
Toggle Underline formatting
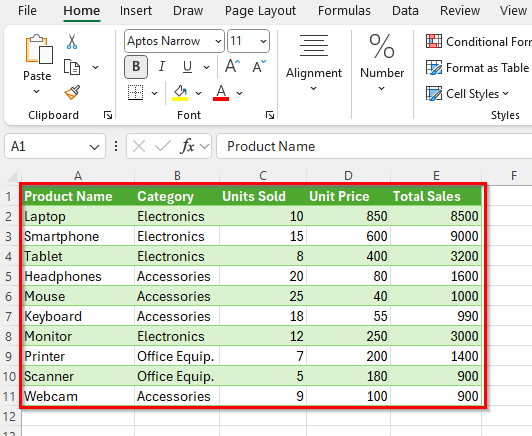point(187,67)
